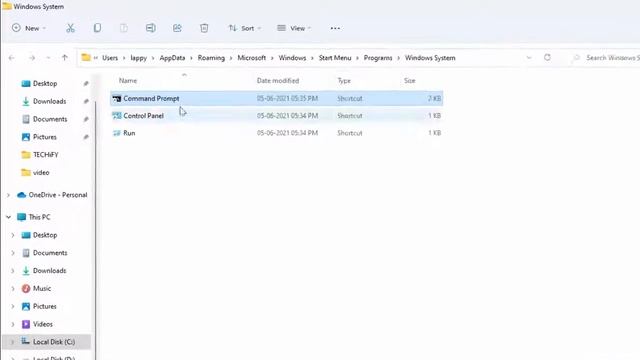Screen dimensions: 640x360
Task: Click the Refresh icon near address bar
Action: [x=547, y=58]
